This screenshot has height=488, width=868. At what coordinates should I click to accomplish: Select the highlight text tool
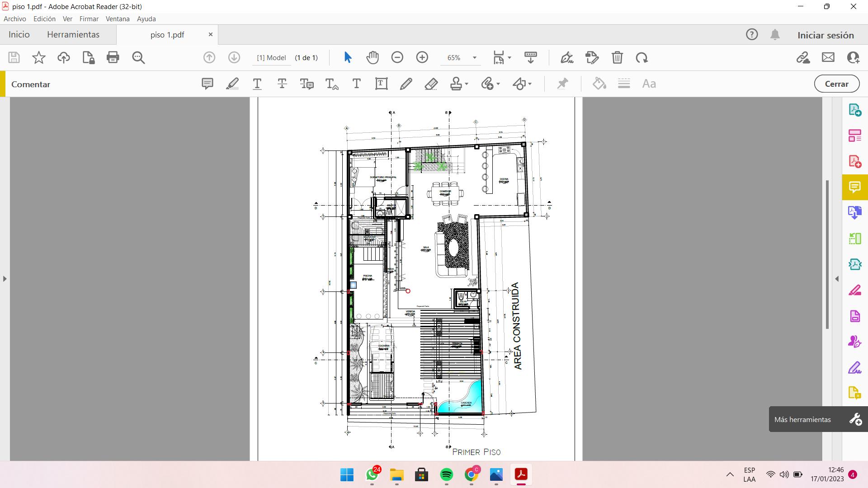click(x=232, y=84)
